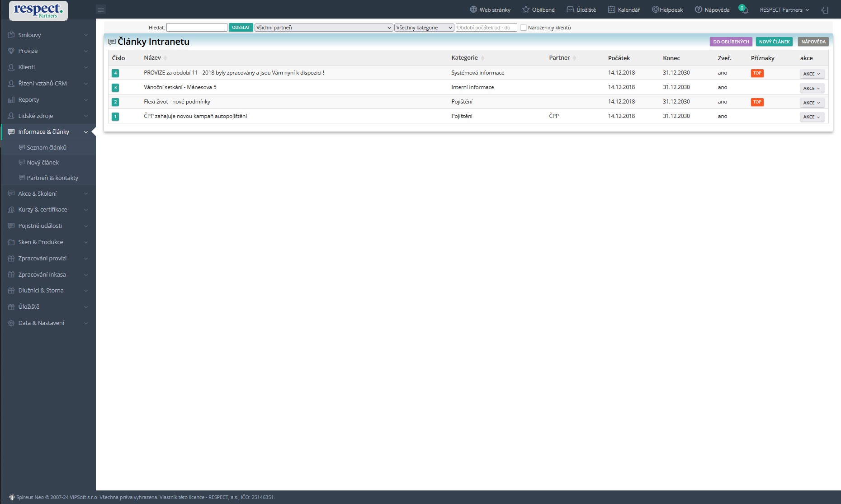Open AKCE dropdown for Vánoční setkání row

click(x=812, y=88)
